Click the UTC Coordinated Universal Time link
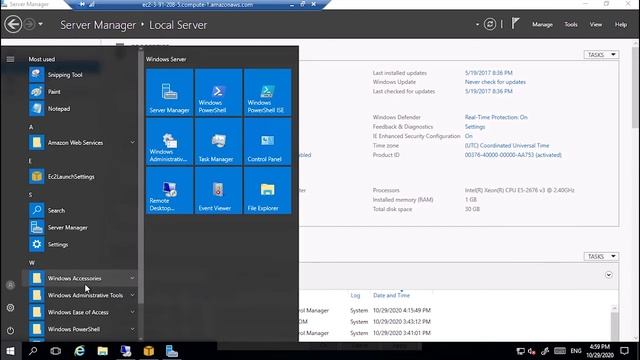Image resolution: width=640 pixels, height=360 pixels. pos(507,145)
